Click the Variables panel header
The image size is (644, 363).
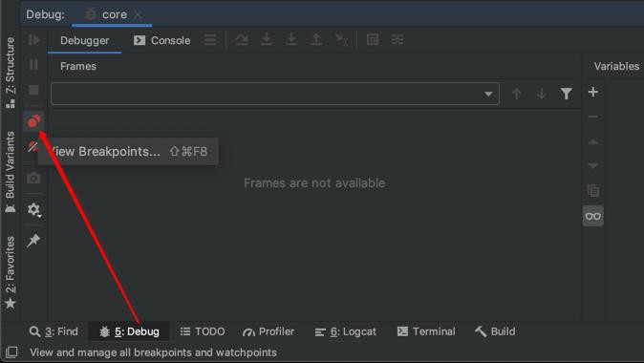616,66
